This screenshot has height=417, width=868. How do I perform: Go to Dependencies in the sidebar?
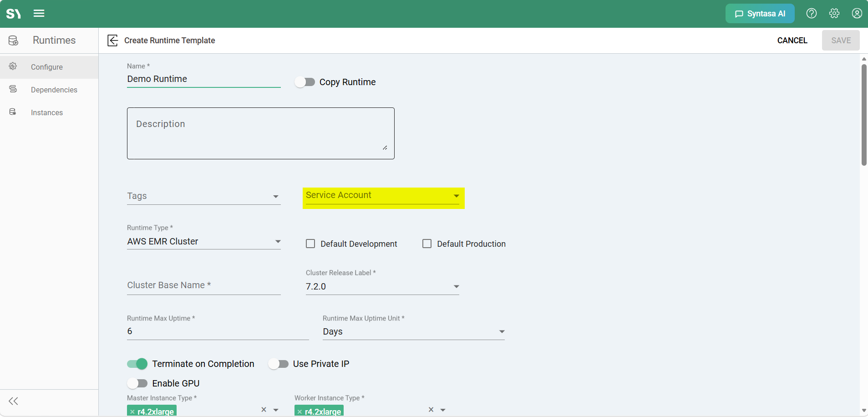click(54, 90)
